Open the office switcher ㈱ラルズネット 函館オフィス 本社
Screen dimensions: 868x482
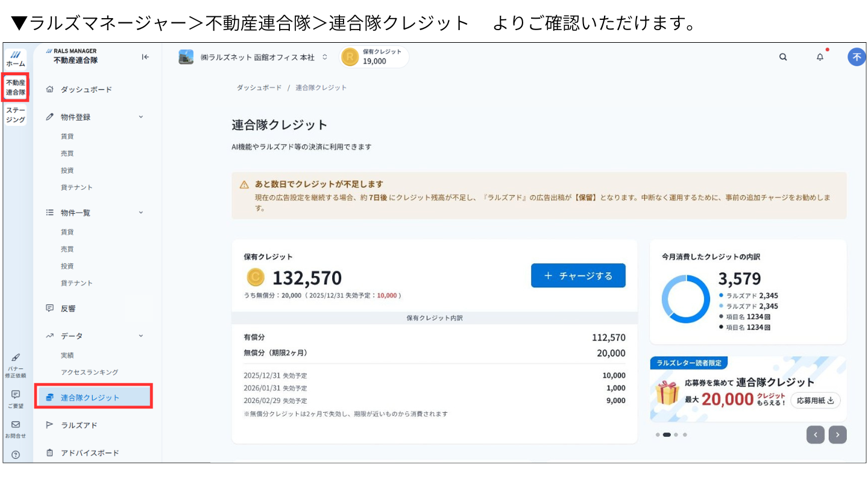click(x=264, y=57)
